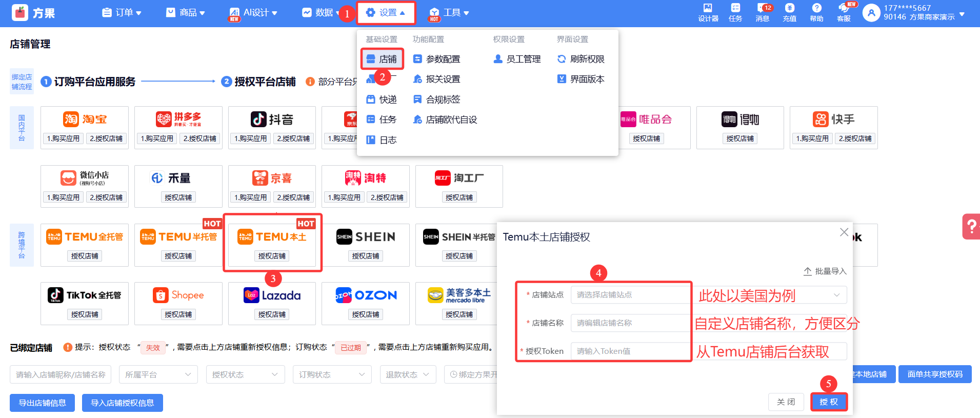Select 报关设置 in the settings menu
The height and width of the screenshot is (418, 980).
[437, 79]
